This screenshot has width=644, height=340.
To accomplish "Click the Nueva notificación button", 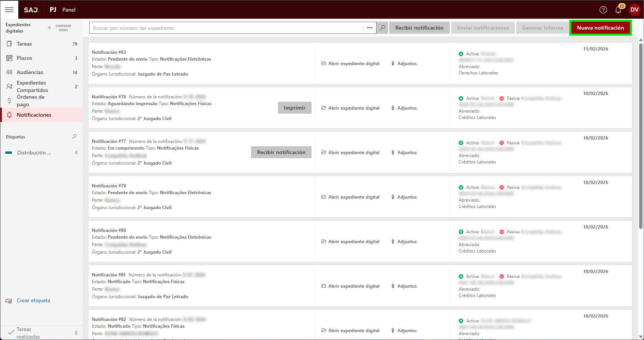I will pos(600,28).
